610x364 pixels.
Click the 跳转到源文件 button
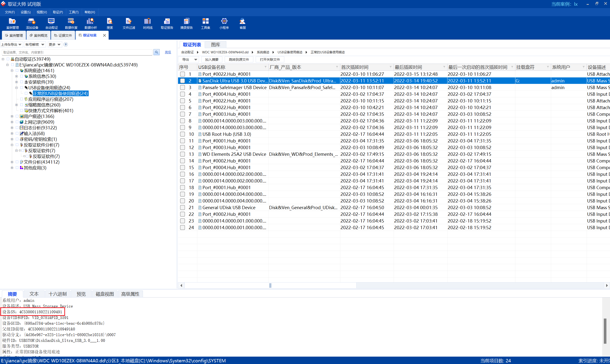click(239, 60)
